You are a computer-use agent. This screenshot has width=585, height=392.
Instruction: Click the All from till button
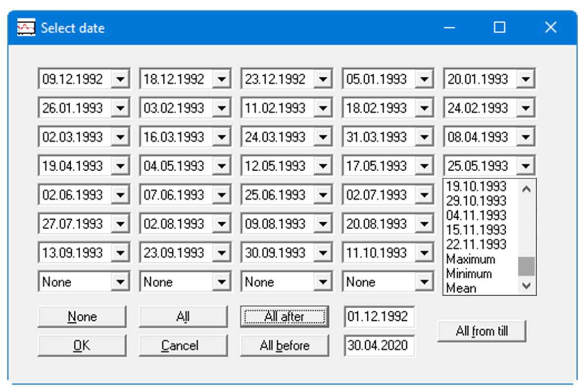(x=482, y=331)
